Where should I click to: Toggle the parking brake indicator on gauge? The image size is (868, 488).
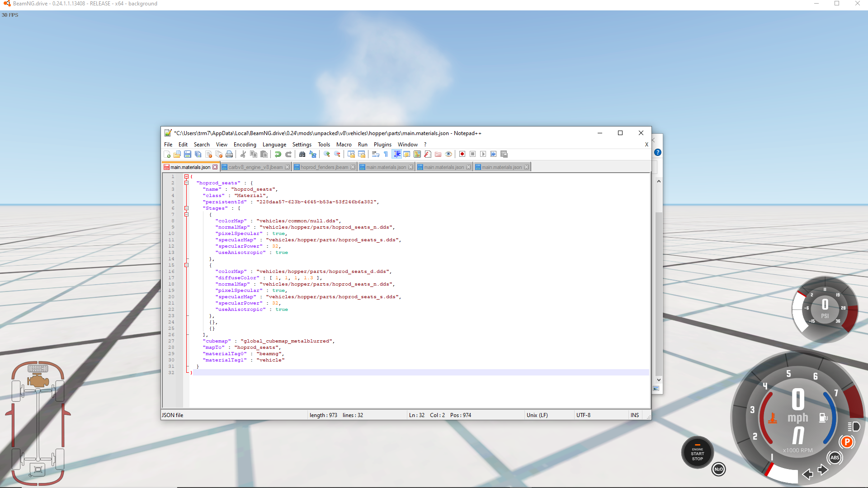point(847,442)
